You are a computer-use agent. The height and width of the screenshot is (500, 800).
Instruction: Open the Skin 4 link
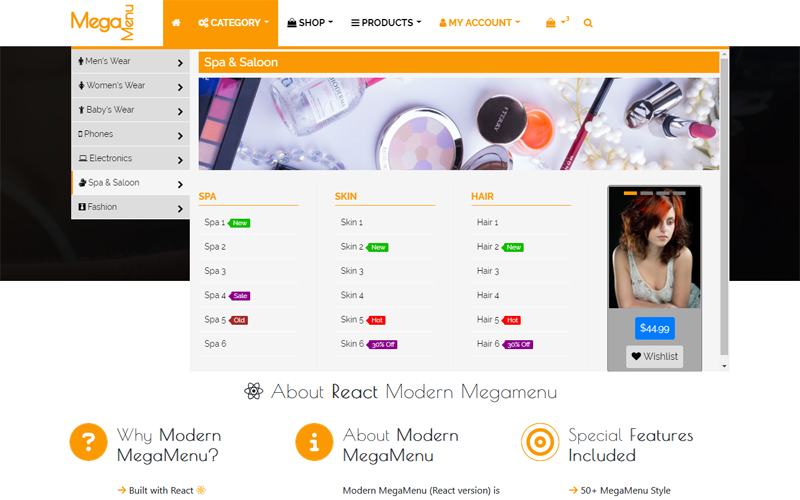(352, 295)
